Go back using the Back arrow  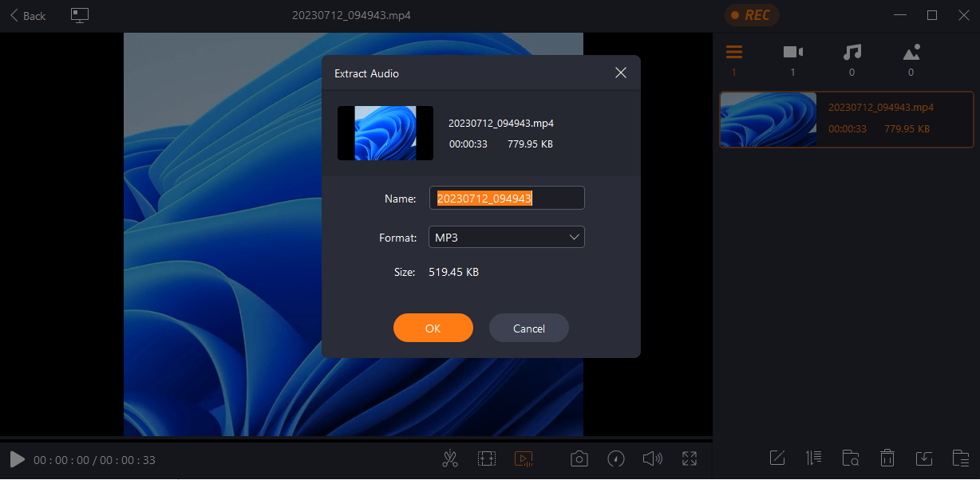click(x=28, y=16)
